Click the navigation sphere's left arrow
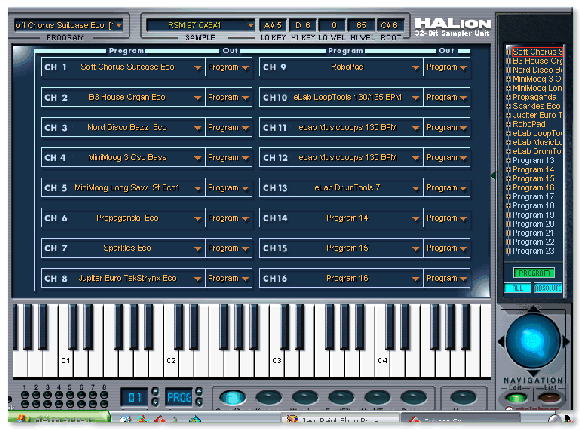Image resolution: width=580 pixels, height=430 pixels. click(x=500, y=341)
